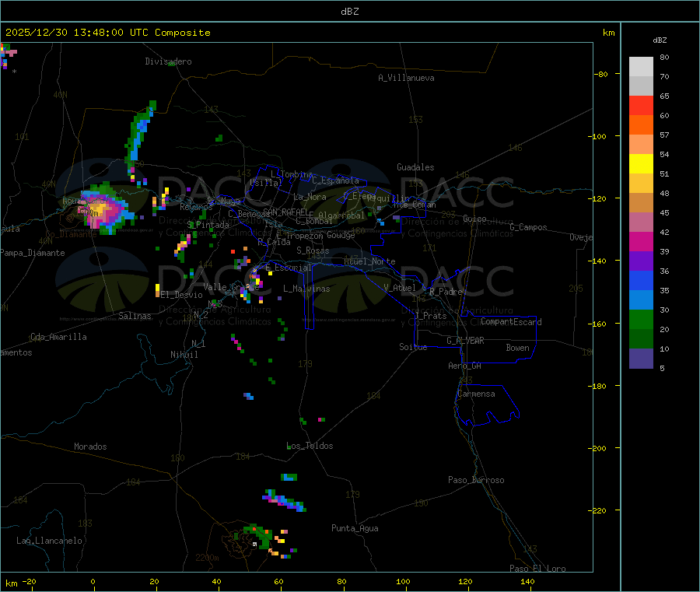The image size is (700, 592).
Task: Click the La_Nora label
Action: (x=310, y=197)
